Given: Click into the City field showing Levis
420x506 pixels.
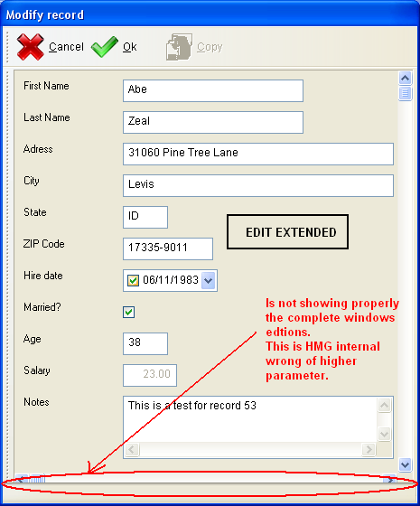Looking at the screenshot, I should 258,185.
